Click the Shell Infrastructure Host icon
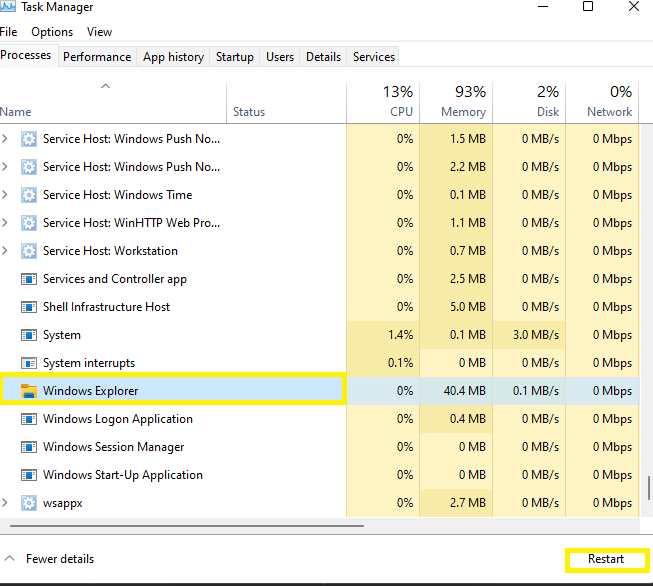 [29, 307]
